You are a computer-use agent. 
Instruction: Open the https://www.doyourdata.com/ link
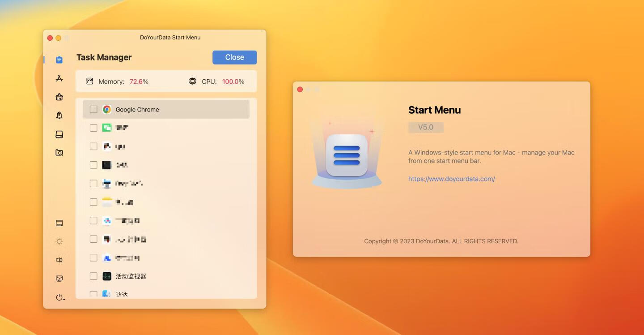point(452,179)
